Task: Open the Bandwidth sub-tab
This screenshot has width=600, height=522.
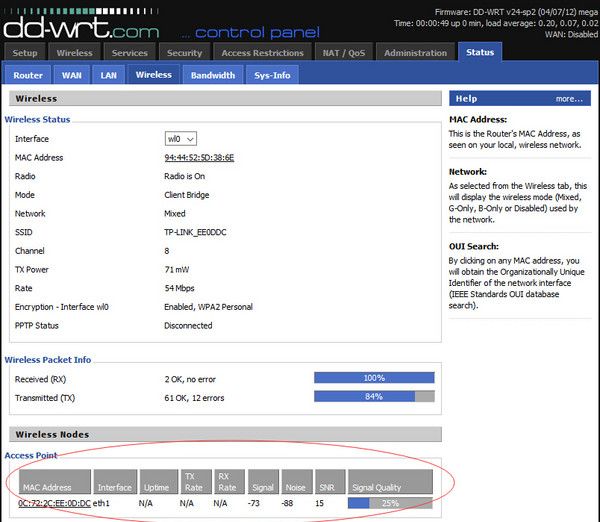Action: (x=213, y=75)
